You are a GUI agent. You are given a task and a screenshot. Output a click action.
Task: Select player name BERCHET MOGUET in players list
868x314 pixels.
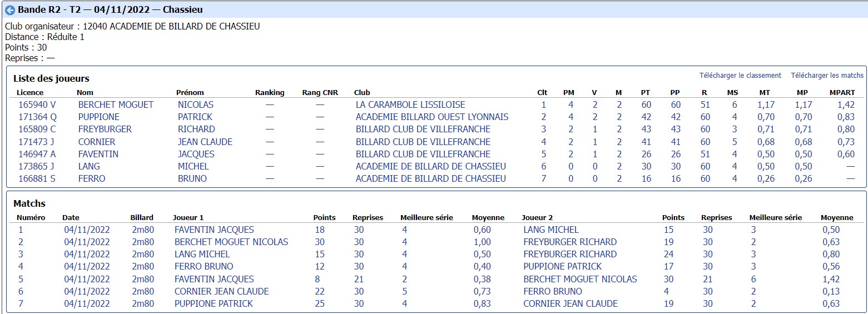[x=116, y=104]
